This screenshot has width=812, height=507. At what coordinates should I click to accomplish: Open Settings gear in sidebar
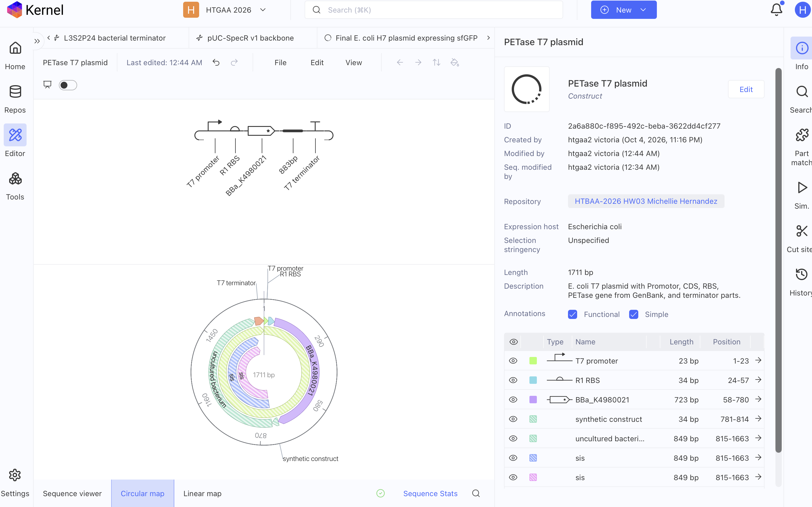[x=15, y=475]
